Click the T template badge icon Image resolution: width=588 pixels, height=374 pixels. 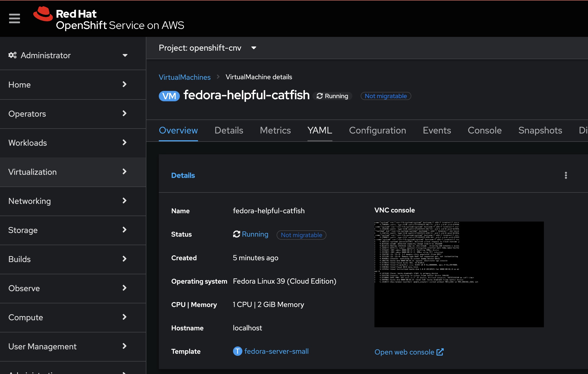tap(237, 351)
